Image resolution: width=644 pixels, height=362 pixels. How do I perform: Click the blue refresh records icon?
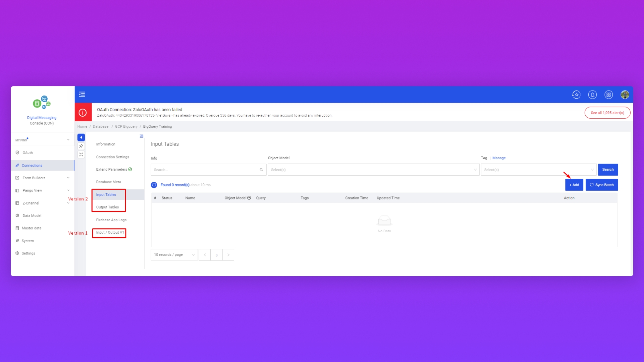pyautogui.click(x=154, y=185)
